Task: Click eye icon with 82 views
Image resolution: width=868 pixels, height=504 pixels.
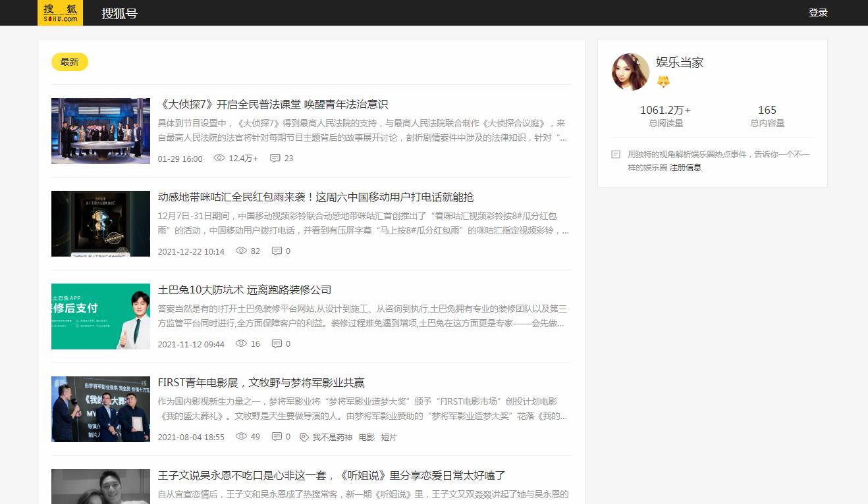Action: pyautogui.click(x=241, y=251)
